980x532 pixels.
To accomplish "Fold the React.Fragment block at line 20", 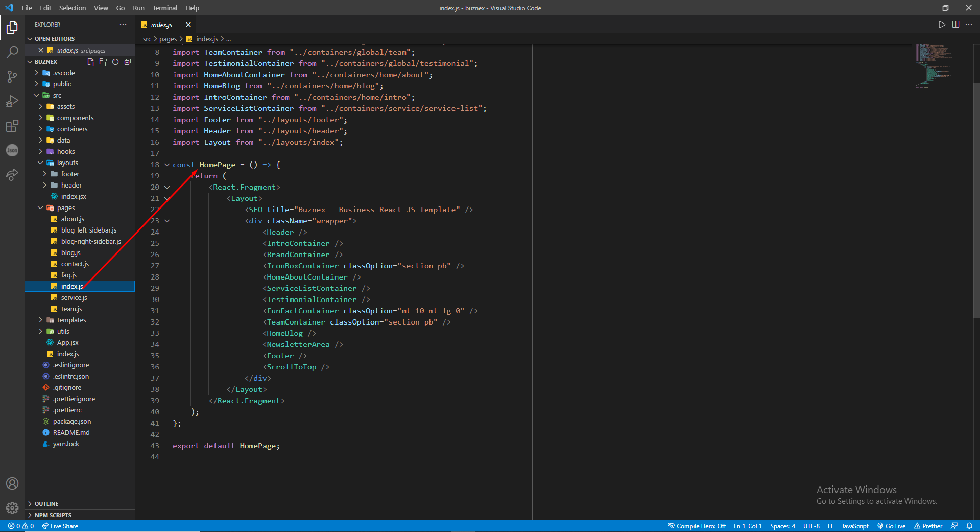I will 167,187.
